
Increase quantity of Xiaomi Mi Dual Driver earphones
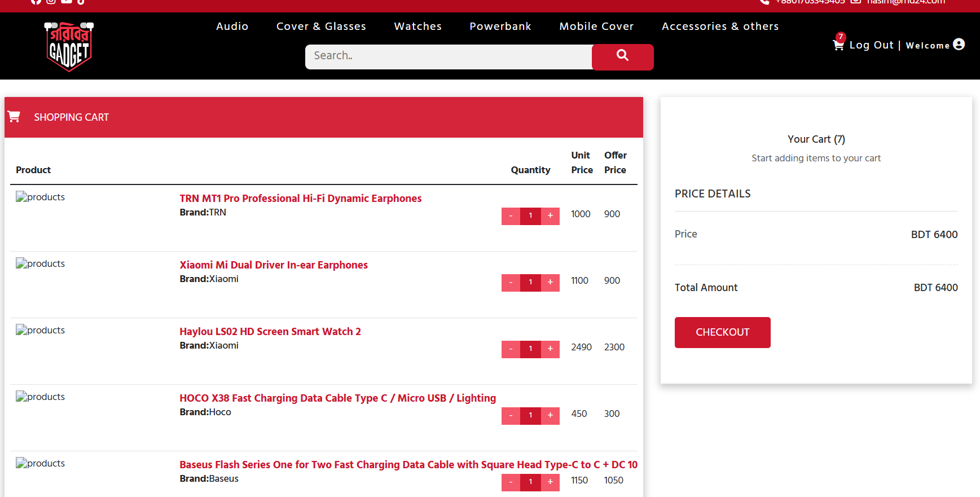tap(550, 283)
